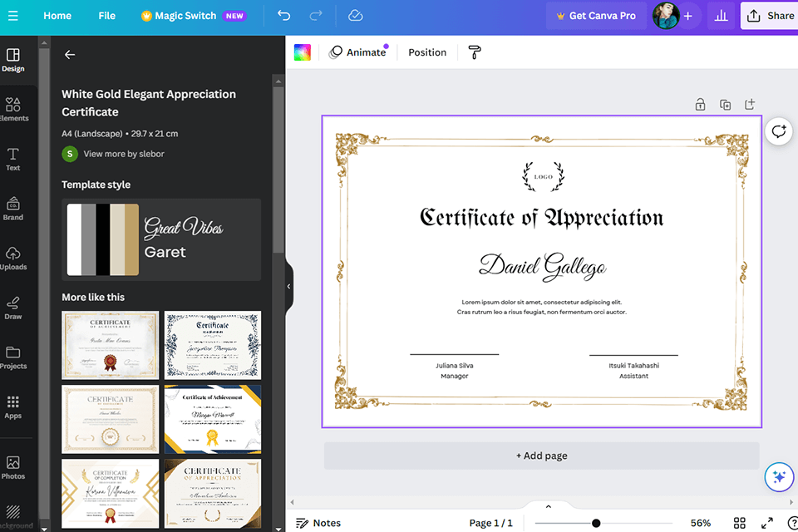Open the Animate option

(359, 52)
